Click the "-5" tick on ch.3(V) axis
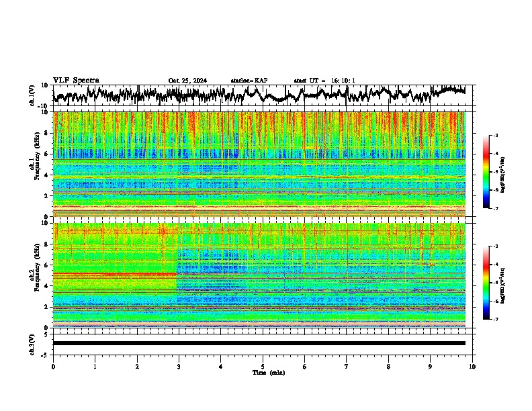The width and height of the screenshot is (532, 411). tap(45, 355)
